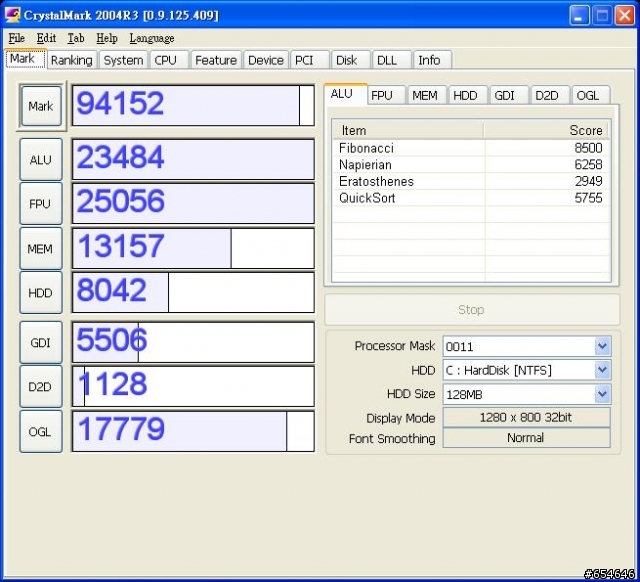This screenshot has width=640, height=582.
Task: Select the FPU results tab
Action: click(386, 95)
